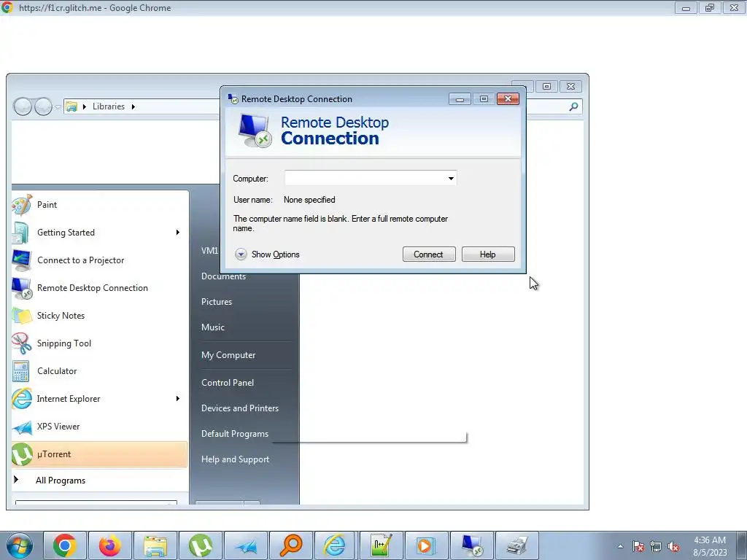Click the clock showing 4:36 AM
Screen dimensions: 747x560
tap(710, 540)
